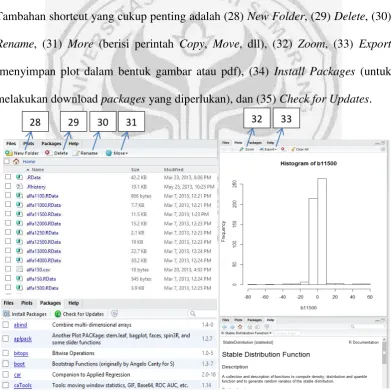Open file alfa14000.RData
This screenshot has height=391, width=391.
pyautogui.click(x=44, y=260)
